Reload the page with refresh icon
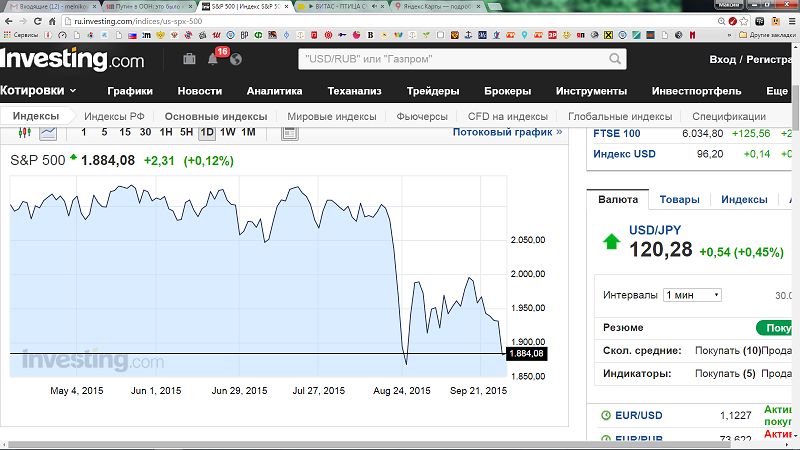Viewport: 800px width, 450px height. point(37,21)
